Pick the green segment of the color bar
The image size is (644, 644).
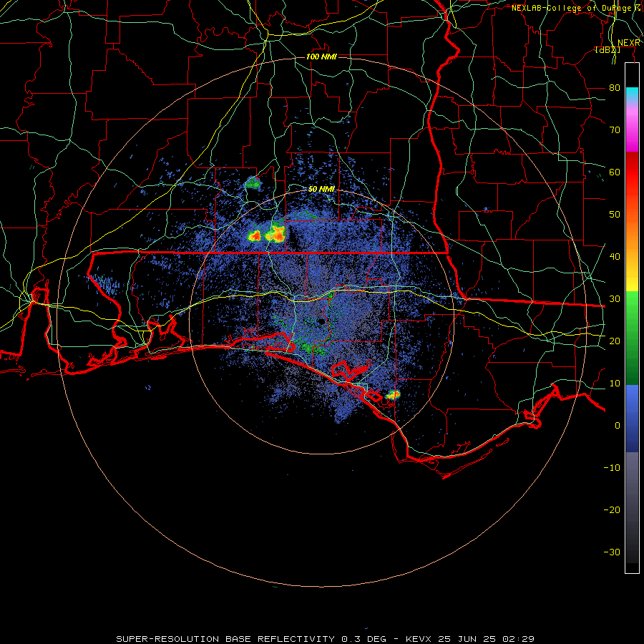click(632, 338)
